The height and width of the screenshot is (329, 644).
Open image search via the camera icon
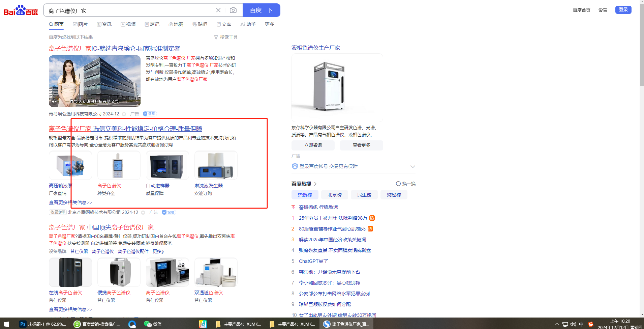click(x=233, y=10)
